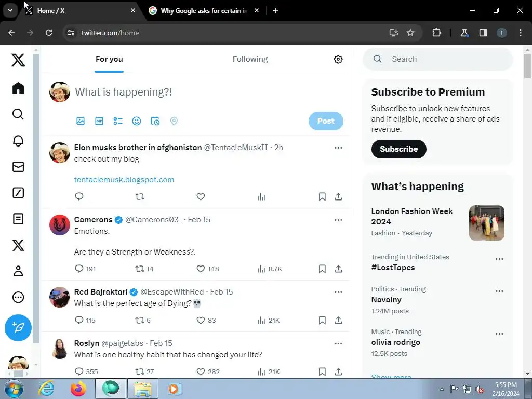Viewport: 532px width, 399px height.
Task: Add media image icon in composer
Action: pyautogui.click(x=81, y=121)
